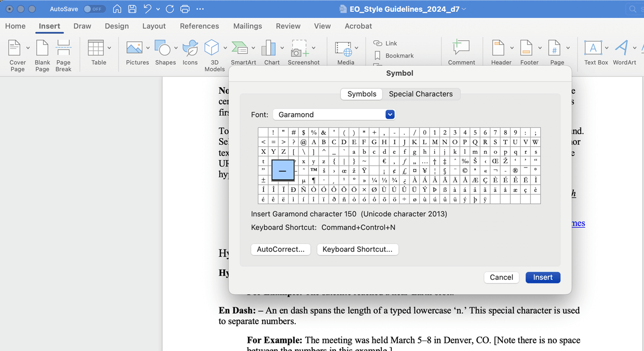The height and width of the screenshot is (351, 644).
Task: Open the Table insert tool
Action: [99, 52]
